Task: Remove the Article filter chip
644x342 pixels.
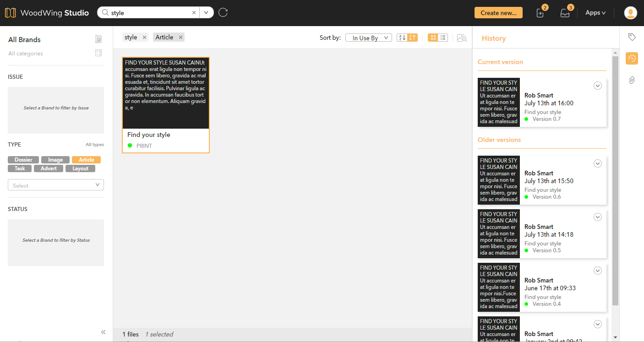Action: [x=180, y=38]
